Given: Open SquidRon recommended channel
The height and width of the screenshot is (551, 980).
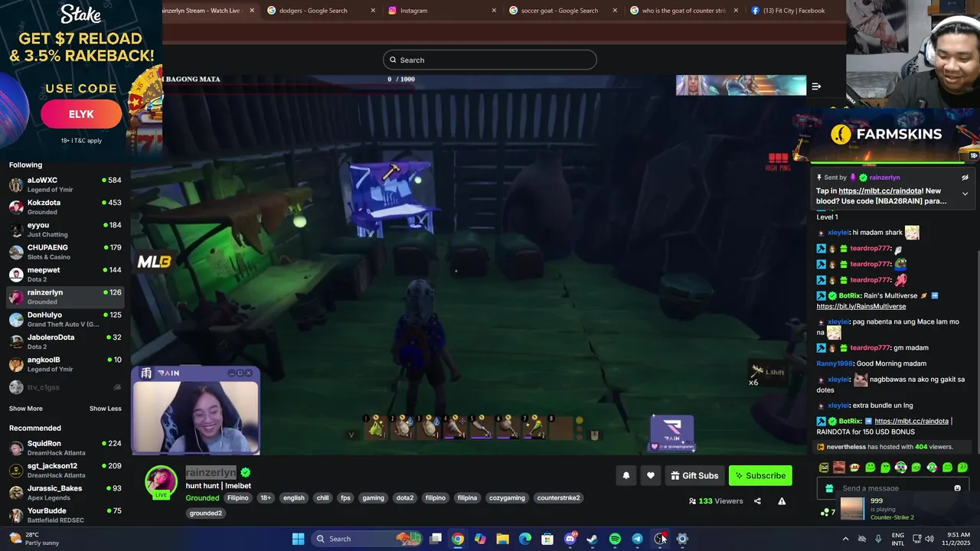Looking at the screenshot, I should point(65,448).
